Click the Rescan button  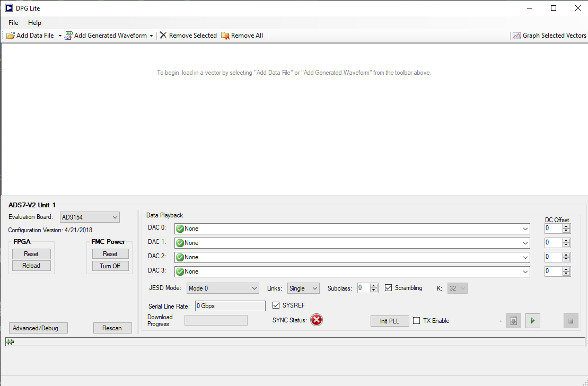coord(112,328)
